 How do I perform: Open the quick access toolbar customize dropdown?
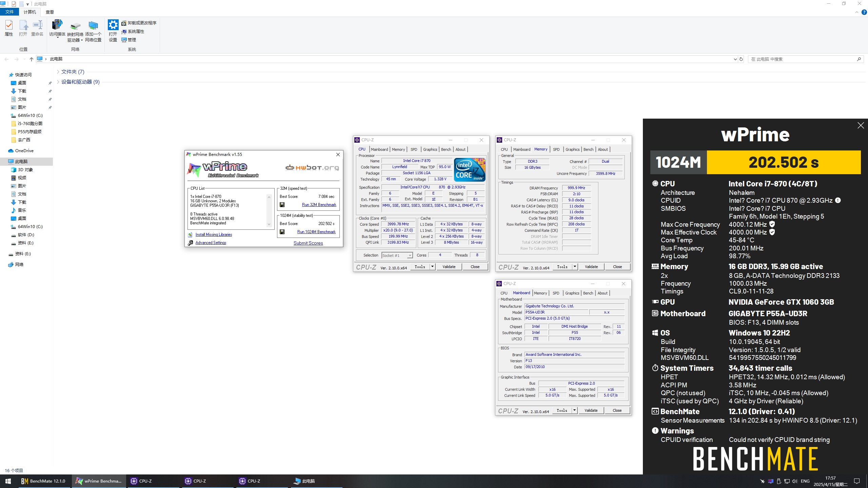(27, 4)
